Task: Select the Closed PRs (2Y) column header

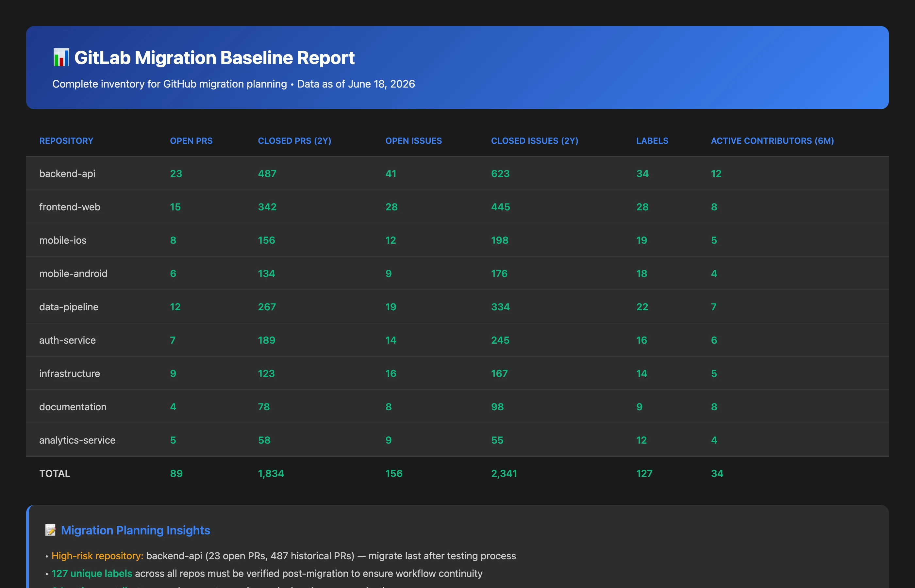Action: click(294, 141)
